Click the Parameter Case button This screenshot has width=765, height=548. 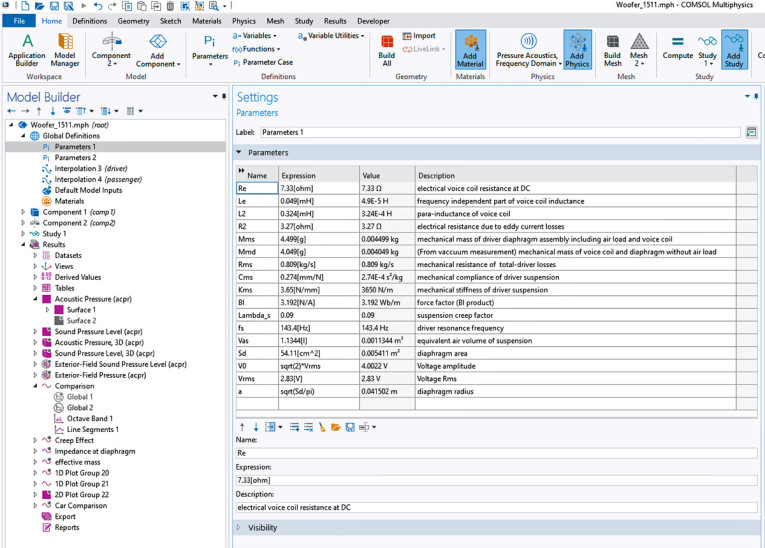[x=263, y=62]
